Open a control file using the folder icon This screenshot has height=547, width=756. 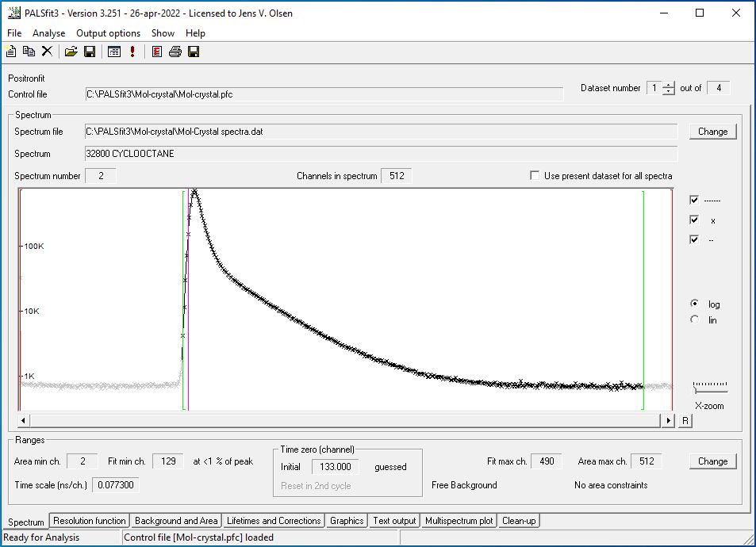70,51
